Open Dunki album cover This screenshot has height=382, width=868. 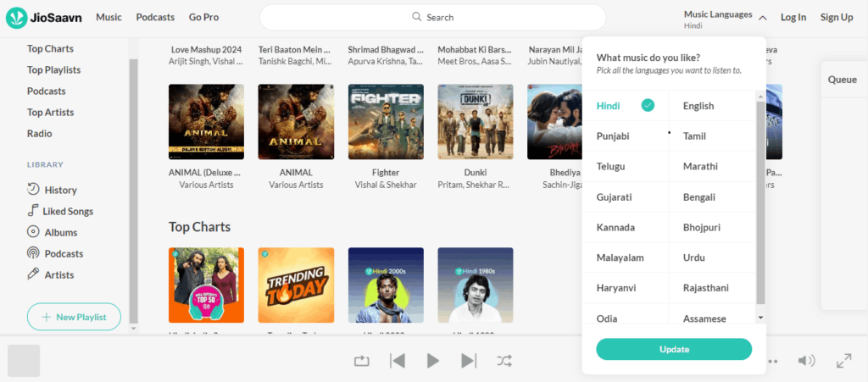coord(475,122)
